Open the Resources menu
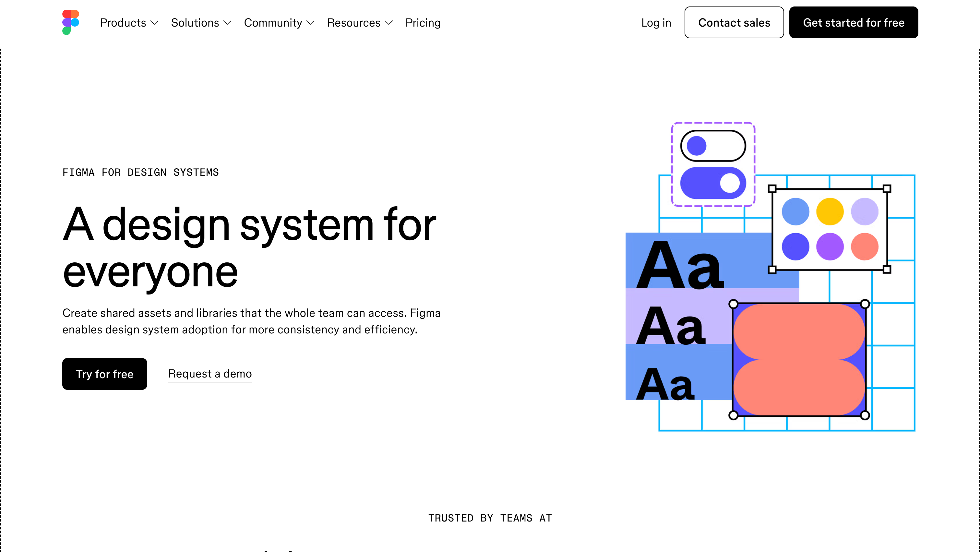 coord(360,23)
